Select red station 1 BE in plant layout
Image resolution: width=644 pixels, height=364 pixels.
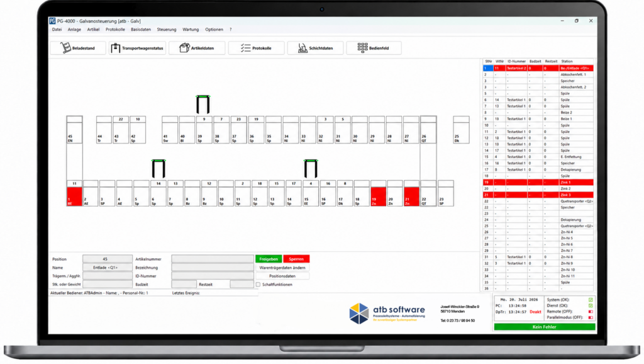click(x=74, y=196)
